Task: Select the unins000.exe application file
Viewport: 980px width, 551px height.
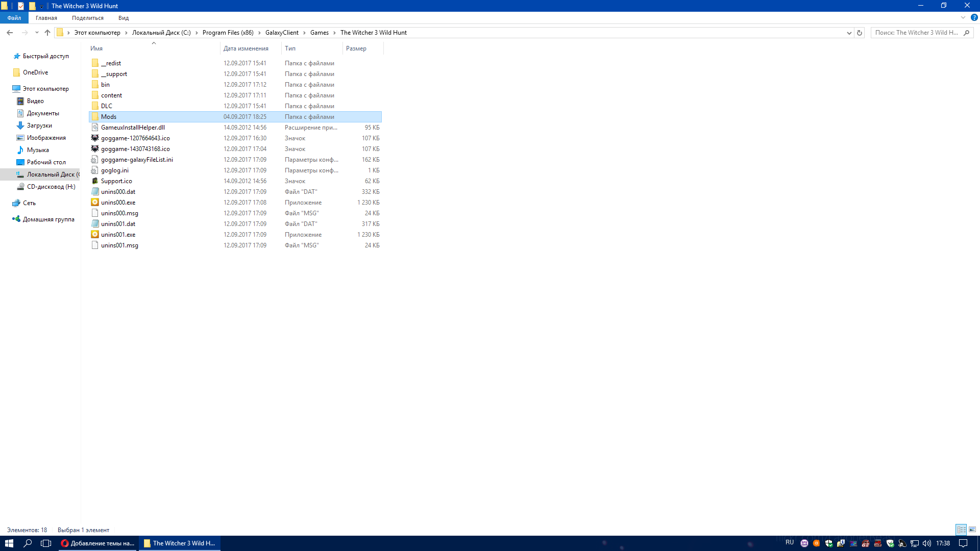Action: click(x=118, y=203)
